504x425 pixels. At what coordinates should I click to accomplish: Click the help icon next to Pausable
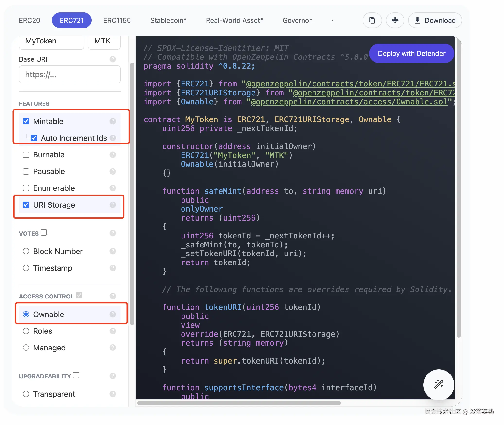(x=113, y=171)
